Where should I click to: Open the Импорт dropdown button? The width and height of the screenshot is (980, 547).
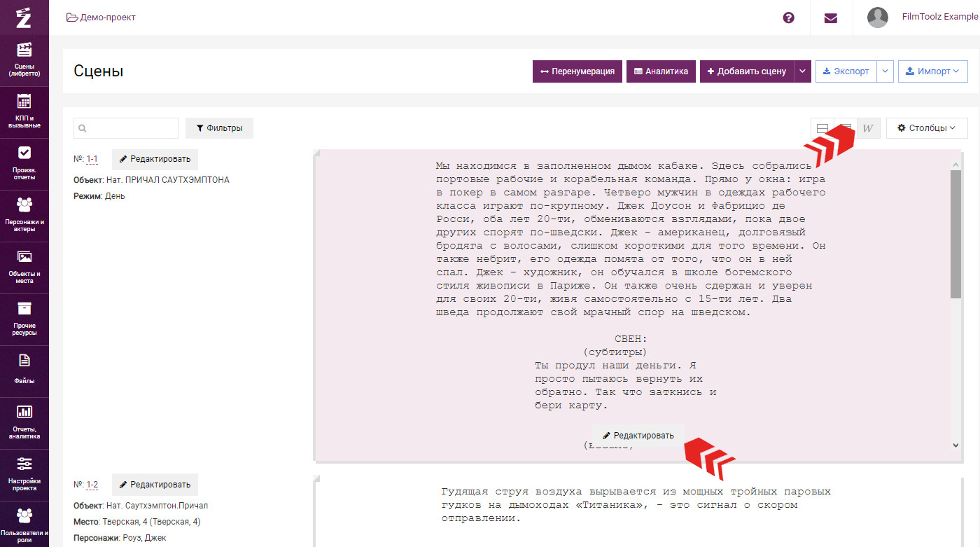[933, 71]
